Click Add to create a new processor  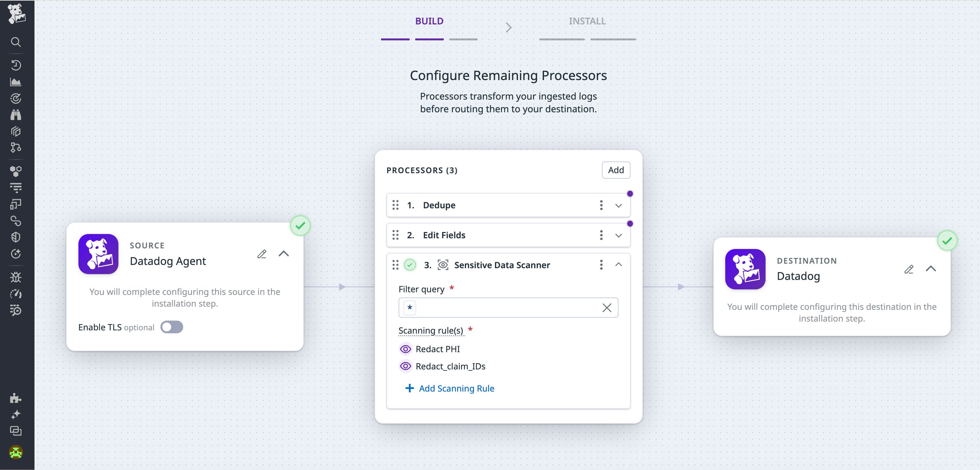pyautogui.click(x=616, y=170)
